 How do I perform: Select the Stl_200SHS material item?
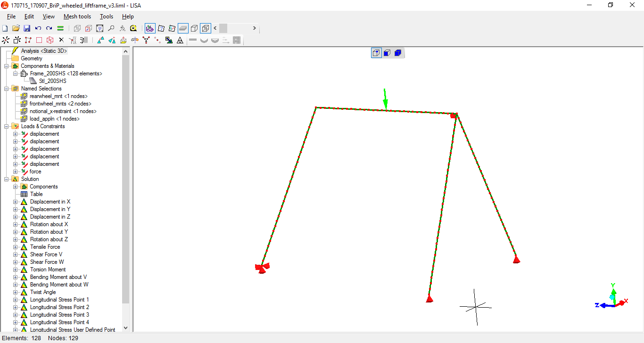pyautogui.click(x=52, y=81)
